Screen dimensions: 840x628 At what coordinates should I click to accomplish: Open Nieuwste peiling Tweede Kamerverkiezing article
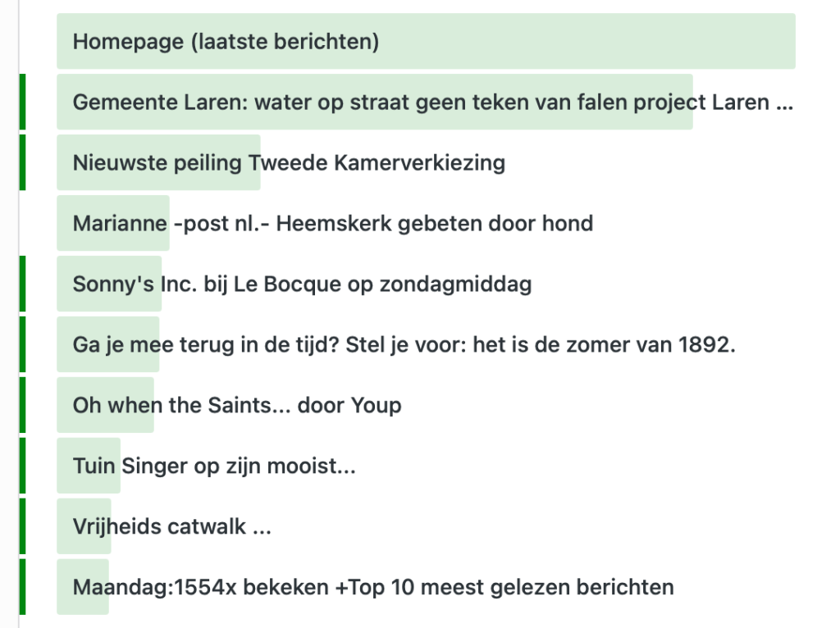tap(289, 163)
